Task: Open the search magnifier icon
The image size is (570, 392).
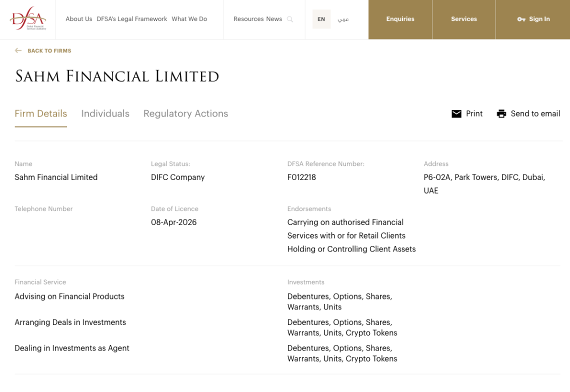Action: click(x=290, y=19)
